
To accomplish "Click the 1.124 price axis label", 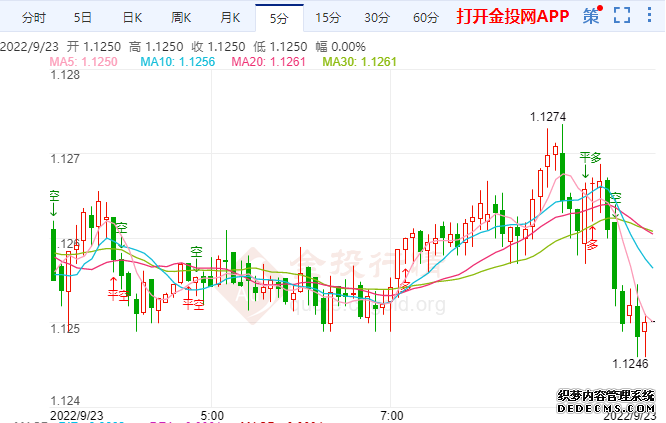I will 65,400.
